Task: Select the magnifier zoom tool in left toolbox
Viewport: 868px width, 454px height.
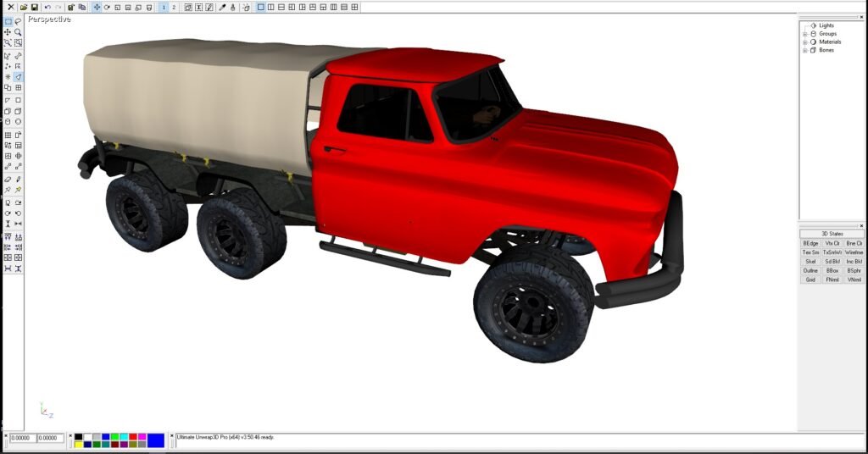Action: coord(18,32)
